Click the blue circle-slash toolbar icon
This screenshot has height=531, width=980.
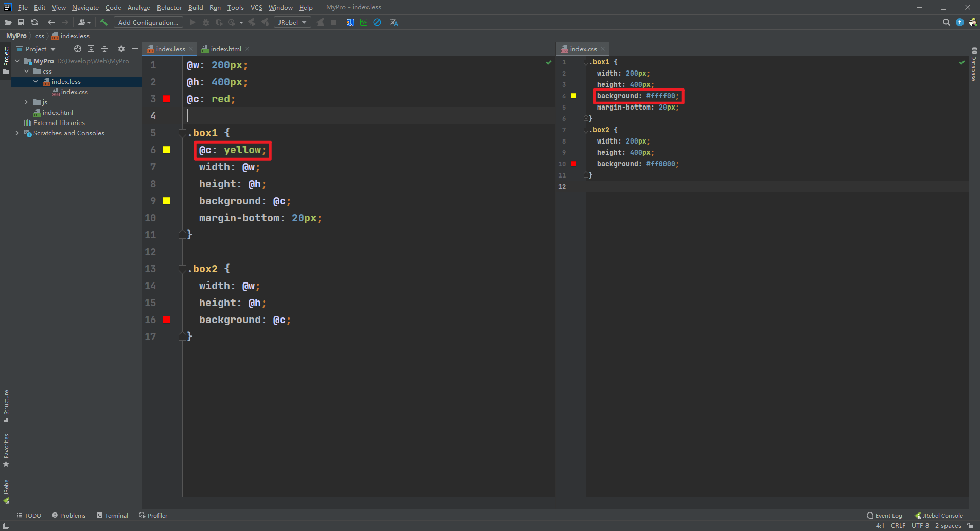(x=377, y=22)
